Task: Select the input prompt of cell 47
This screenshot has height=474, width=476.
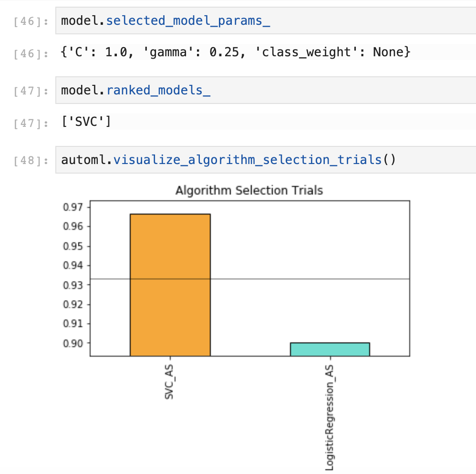Action: tap(30, 91)
